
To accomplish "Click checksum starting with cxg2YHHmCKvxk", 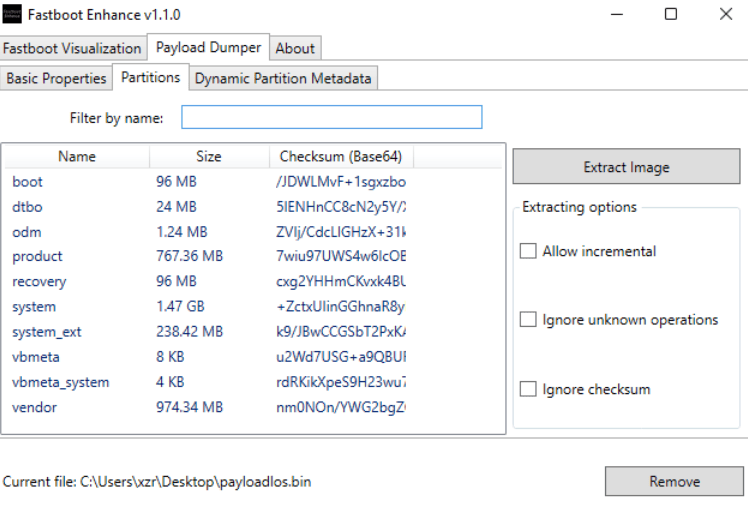I will [341, 281].
